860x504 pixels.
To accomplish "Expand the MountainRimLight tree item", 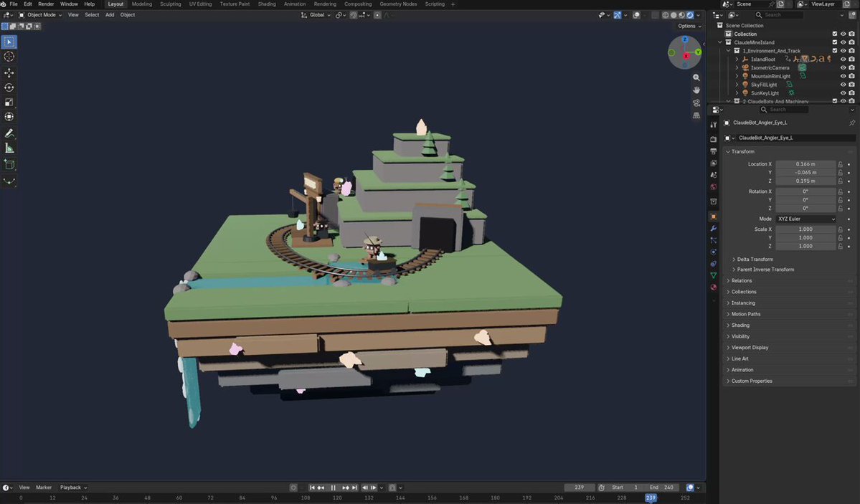I will point(737,76).
